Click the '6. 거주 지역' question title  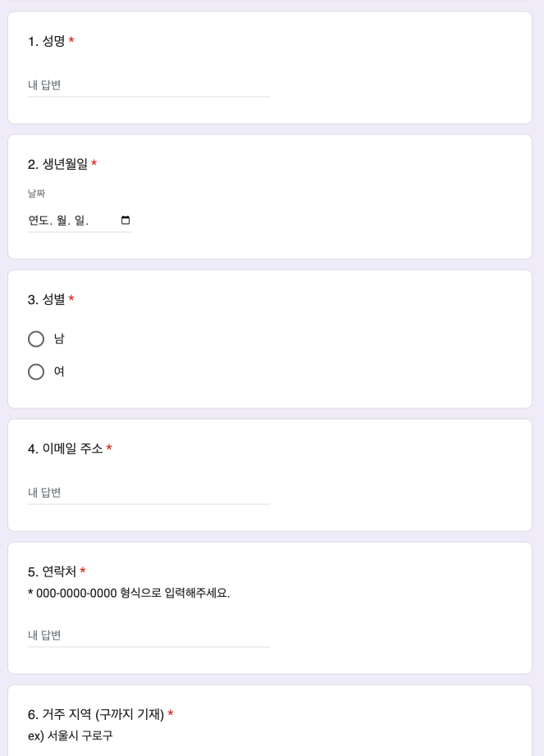[96, 714]
